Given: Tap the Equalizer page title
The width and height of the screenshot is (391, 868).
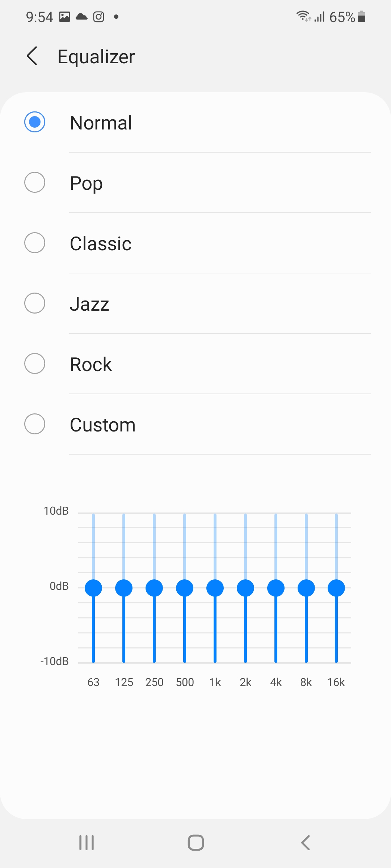Looking at the screenshot, I should click(x=96, y=57).
